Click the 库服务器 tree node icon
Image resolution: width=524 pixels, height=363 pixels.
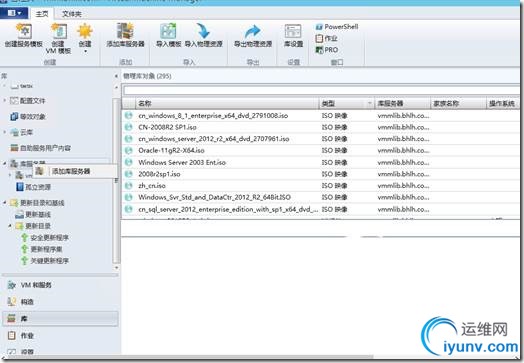[14, 163]
